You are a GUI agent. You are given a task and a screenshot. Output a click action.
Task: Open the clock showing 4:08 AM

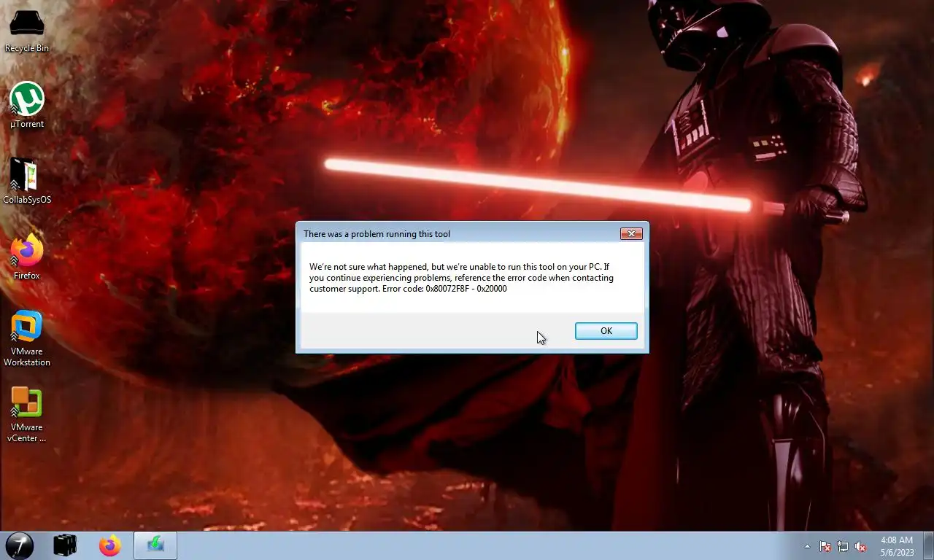click(897, 546)
